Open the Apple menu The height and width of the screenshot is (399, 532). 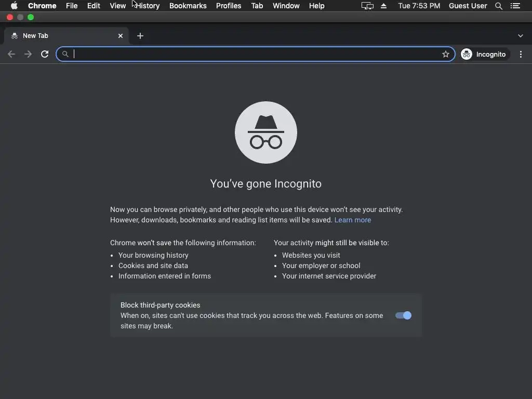pyautogui.click(x=14, y=6)
